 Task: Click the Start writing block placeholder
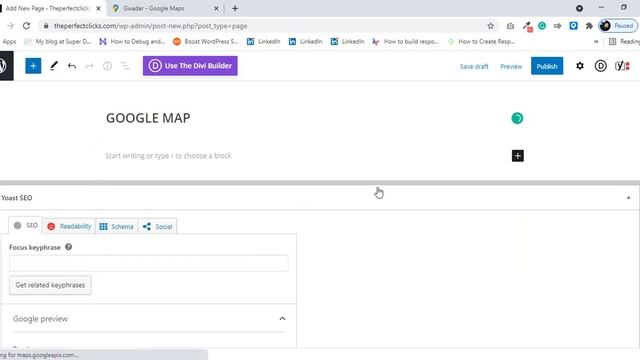point(168,156)
